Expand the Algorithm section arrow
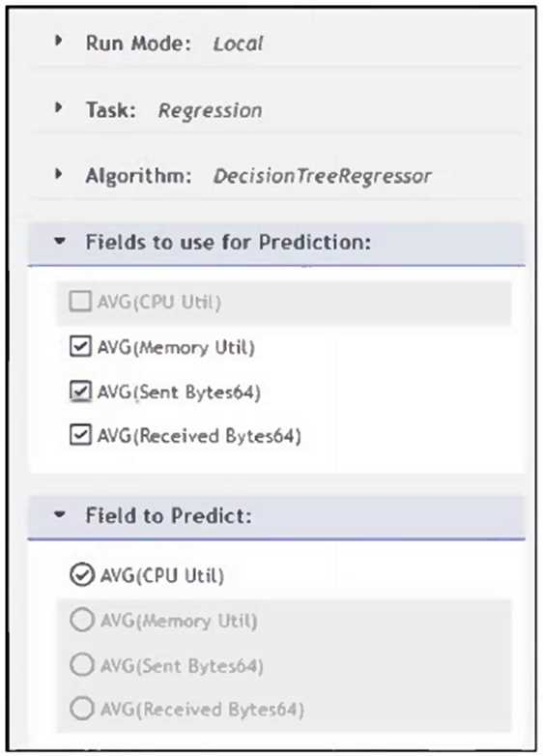 pos(59,174)
